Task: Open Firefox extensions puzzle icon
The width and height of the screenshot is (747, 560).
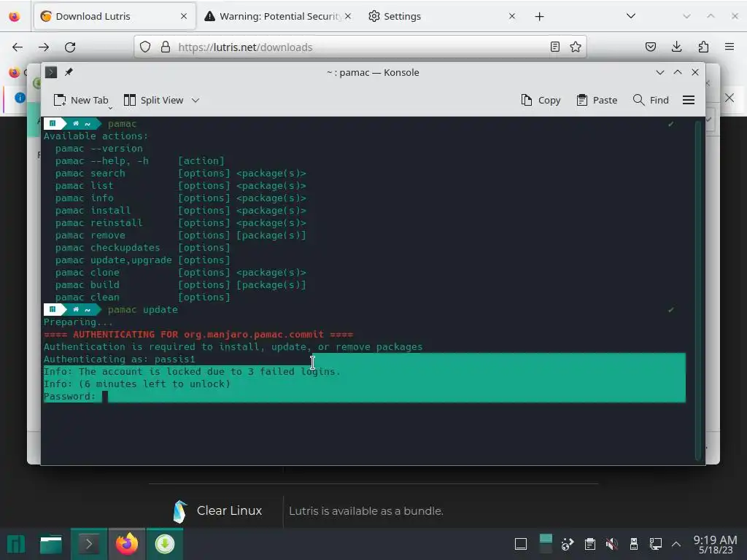Action: (x=703, y=47)
